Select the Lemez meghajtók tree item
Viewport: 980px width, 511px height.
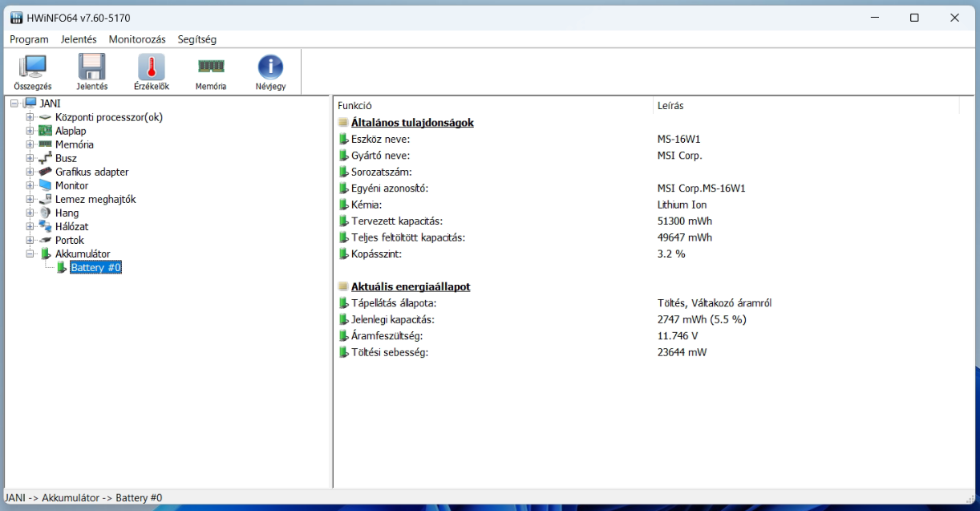coord(95,199)
